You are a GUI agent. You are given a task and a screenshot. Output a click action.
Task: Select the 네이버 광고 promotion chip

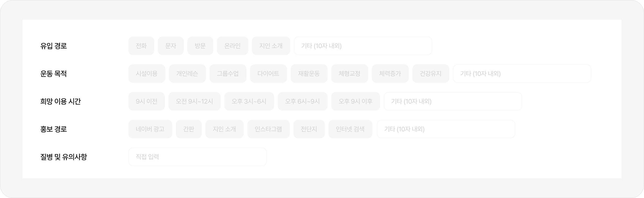(150, 129)
